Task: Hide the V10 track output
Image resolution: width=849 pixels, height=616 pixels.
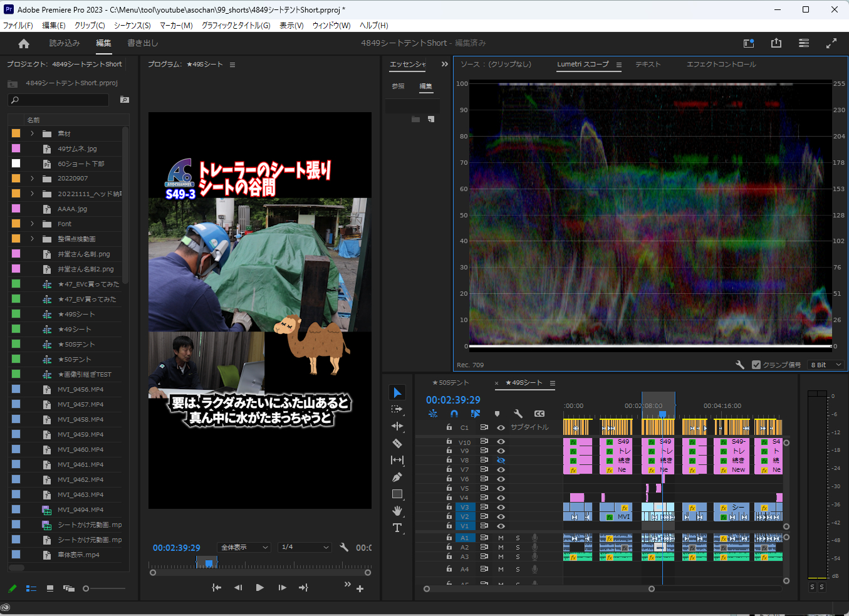Action: point(501,442)
